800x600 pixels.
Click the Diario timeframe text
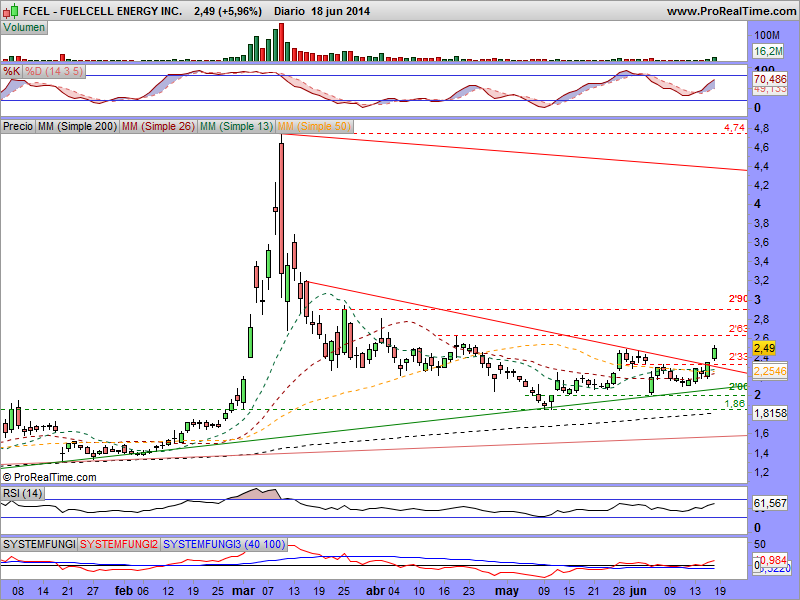click(289, 11)
